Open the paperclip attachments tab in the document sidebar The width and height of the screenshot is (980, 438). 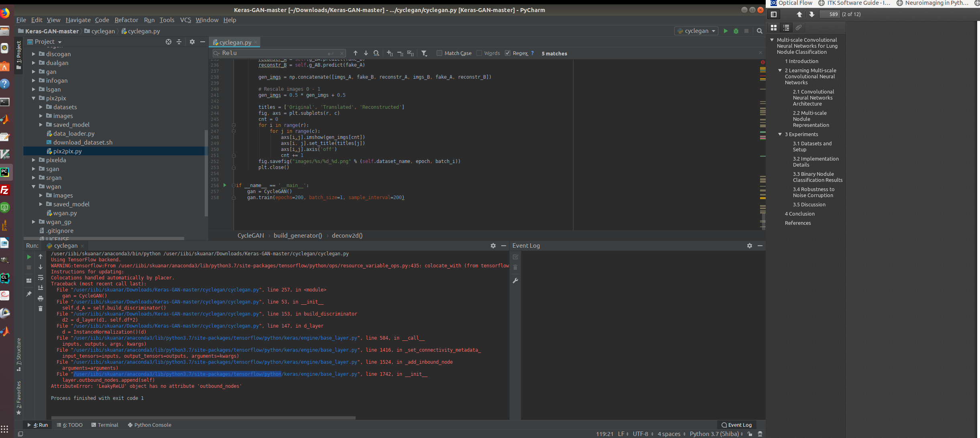click(799, 28)
